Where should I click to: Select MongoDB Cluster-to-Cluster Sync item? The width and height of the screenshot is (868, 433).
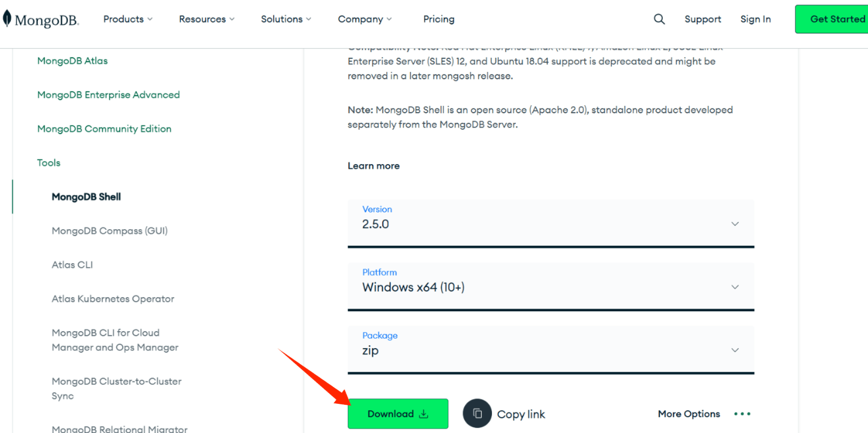point(116,388)
